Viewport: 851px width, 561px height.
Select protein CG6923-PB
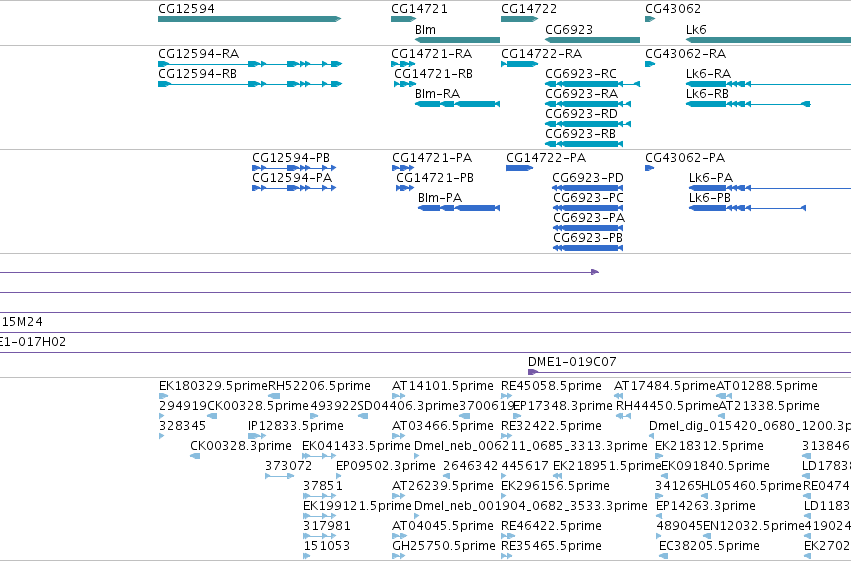[588, 248]
